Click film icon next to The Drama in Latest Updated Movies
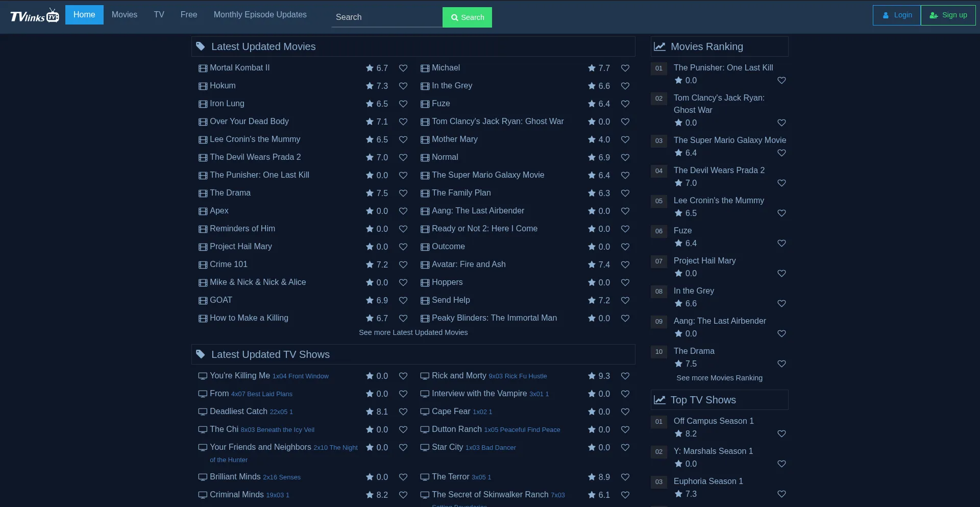The image size is (980, 507). tap(203, 194)
